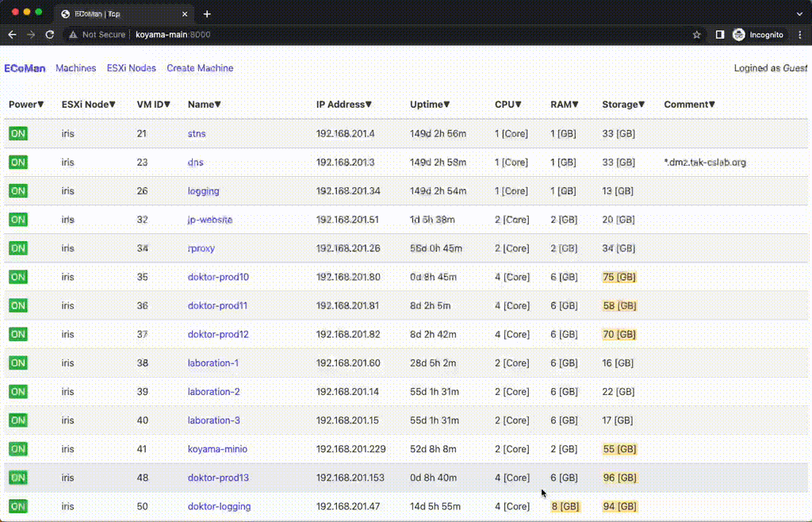Toggle the ON power badge for jp-website
This screenshot has width=812, height=522.
click(x=18, y=220)
